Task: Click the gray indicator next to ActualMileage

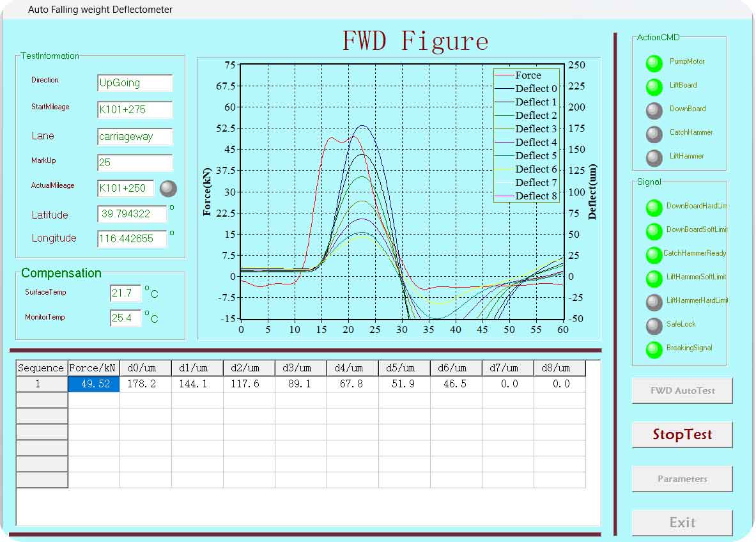Action: [168, 189]
